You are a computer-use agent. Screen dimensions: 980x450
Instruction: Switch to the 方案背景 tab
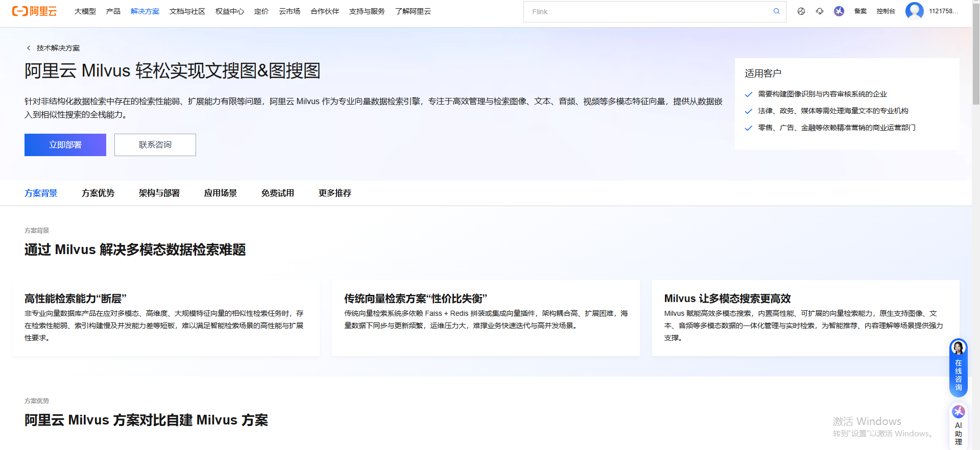41,193
